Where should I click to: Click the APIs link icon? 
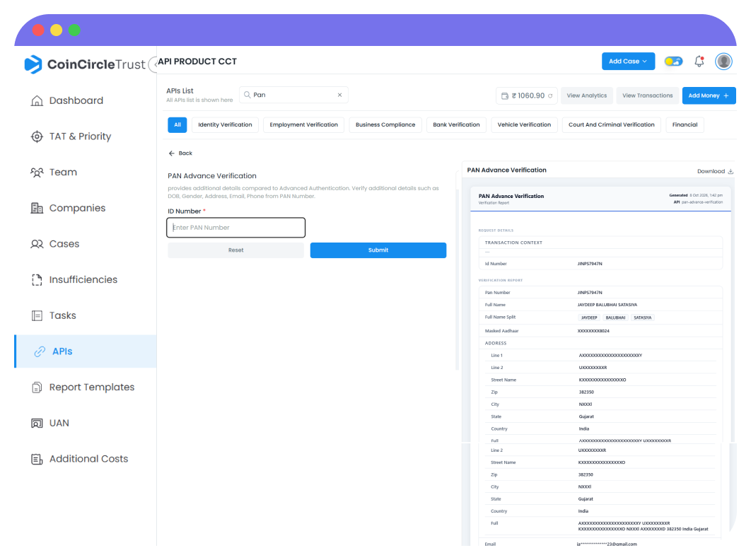(40, 351)
